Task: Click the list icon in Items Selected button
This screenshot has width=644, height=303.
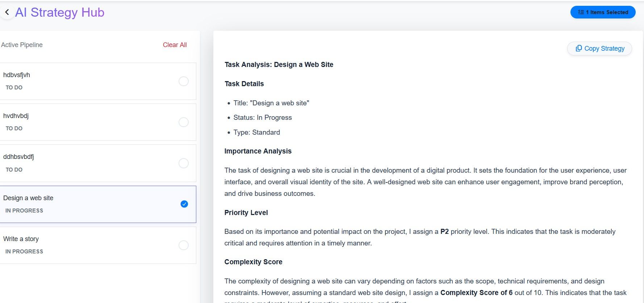Action: (x=581, y=12)
